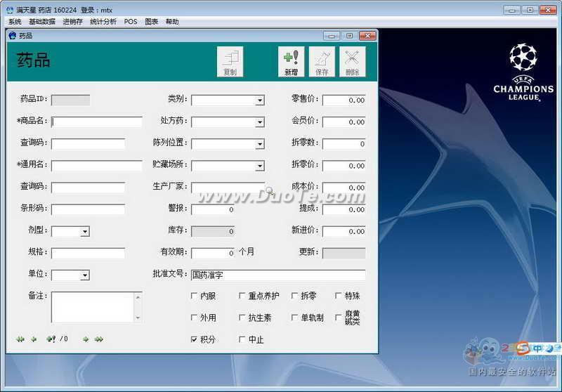Click the 新进价 value field
Viewport: 562px width, 392px height.
click(344, 231)
